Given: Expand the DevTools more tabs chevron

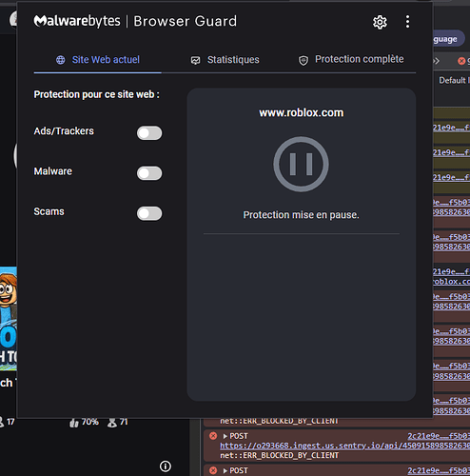Looking at the screenshot, I should point(436,61).
